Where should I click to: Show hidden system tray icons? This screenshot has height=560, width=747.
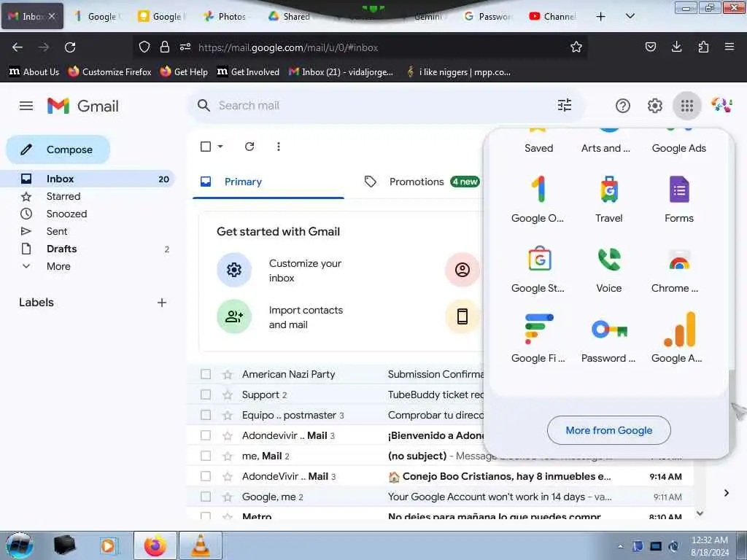point(620,546)
